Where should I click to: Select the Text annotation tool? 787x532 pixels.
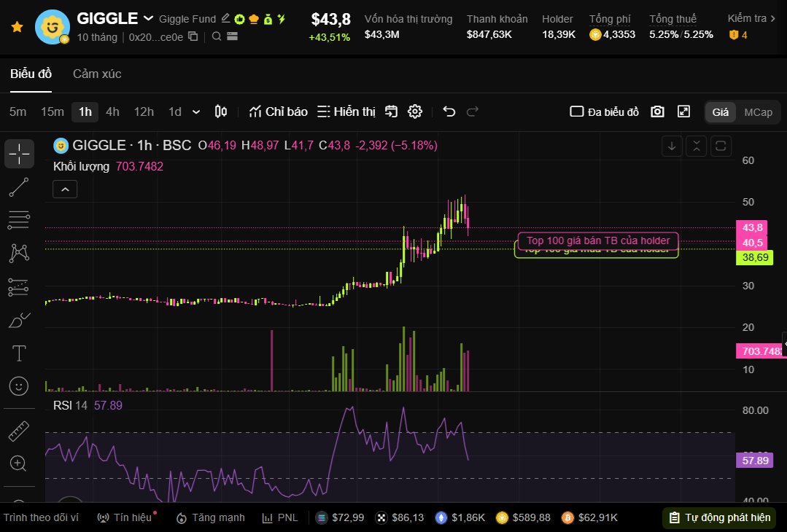click(x=19, y=353)
